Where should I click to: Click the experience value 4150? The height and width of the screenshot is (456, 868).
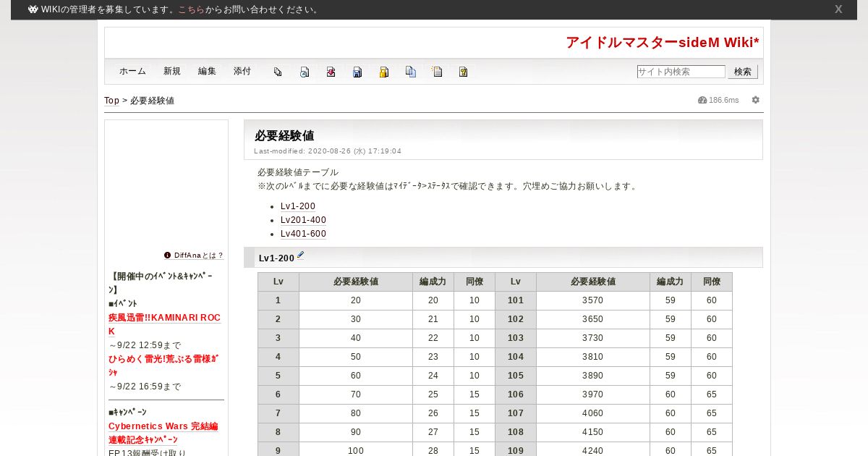tap(593, 432)
